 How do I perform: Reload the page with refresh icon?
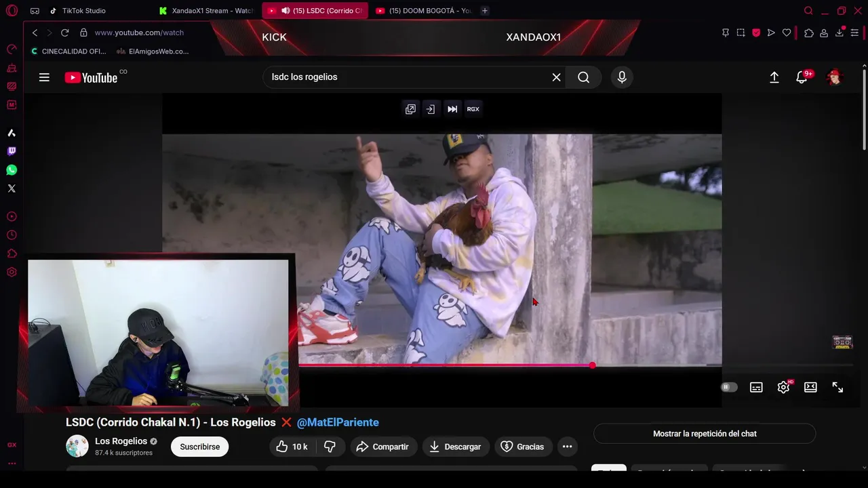click(x=64, y=33)
